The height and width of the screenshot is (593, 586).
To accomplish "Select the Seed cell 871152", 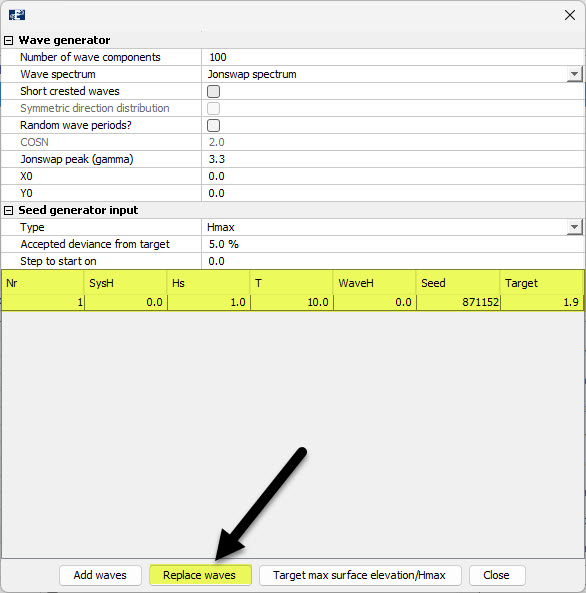I will tap(458, 302).
